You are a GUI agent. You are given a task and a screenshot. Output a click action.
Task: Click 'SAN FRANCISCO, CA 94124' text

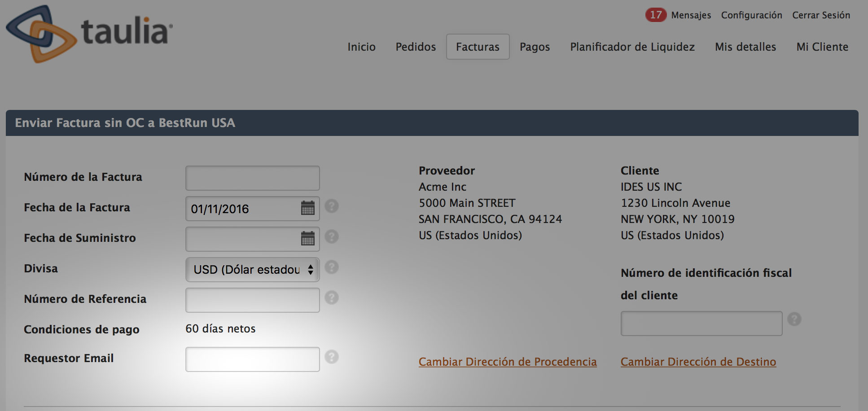pyautogui.click(x=490, y=219)
